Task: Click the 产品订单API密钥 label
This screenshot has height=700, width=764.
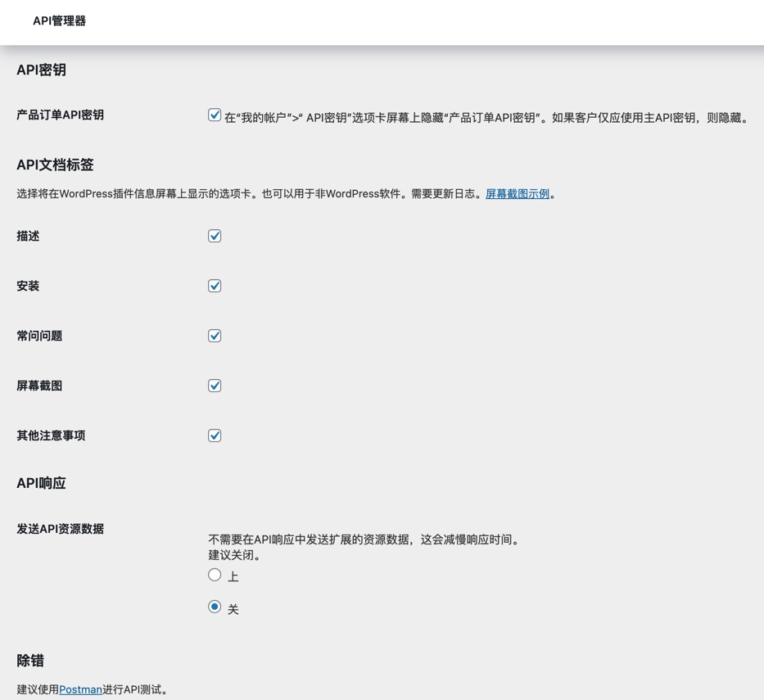Action: (60, 115)
